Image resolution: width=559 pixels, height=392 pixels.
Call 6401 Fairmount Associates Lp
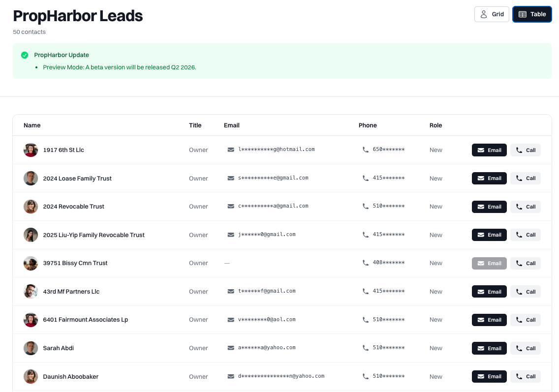point(525,320)
